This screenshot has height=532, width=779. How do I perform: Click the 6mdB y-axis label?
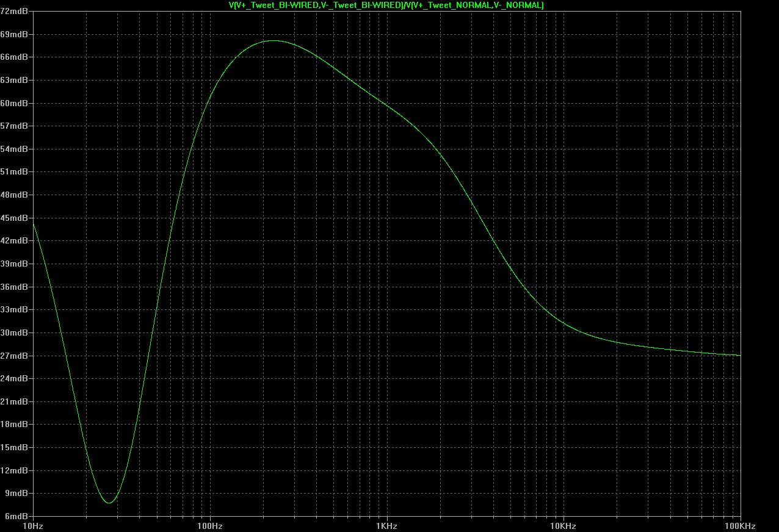(16, 516)
